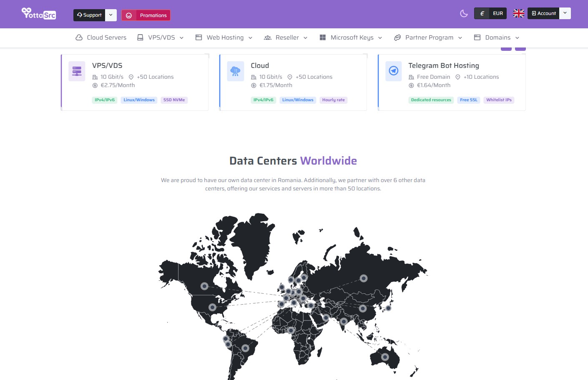Screen dimensions: 588x380
Task: Click the cloud icon beside Cloud Servers
Action: 78,37
